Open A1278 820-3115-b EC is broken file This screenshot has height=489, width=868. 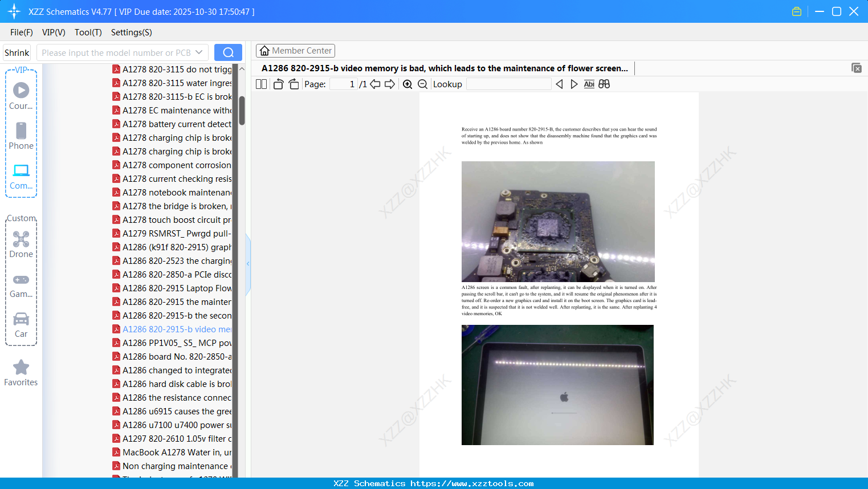click(x=172, y=96)
